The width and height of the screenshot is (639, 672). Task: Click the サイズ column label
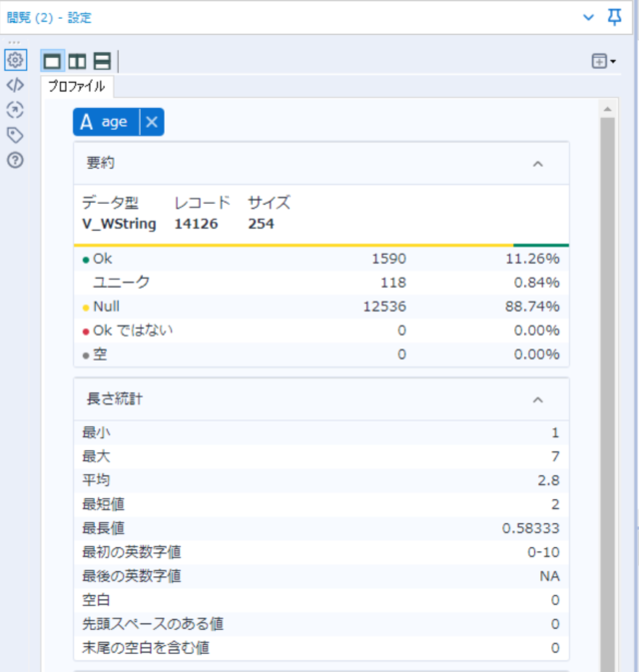(270, 203)
